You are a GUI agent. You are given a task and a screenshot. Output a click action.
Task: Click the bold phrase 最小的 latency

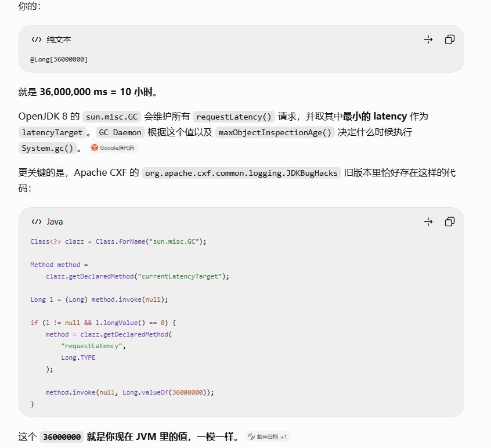(374, 116)
